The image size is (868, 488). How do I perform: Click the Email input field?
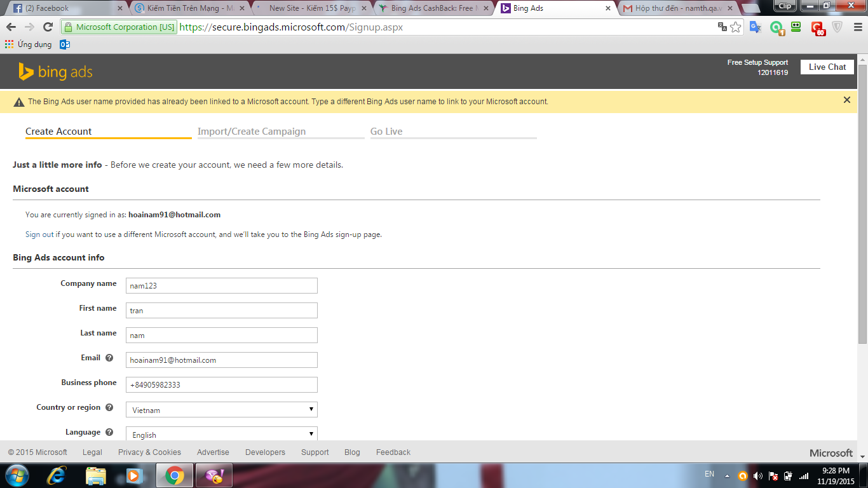click(x=222, y=360)
